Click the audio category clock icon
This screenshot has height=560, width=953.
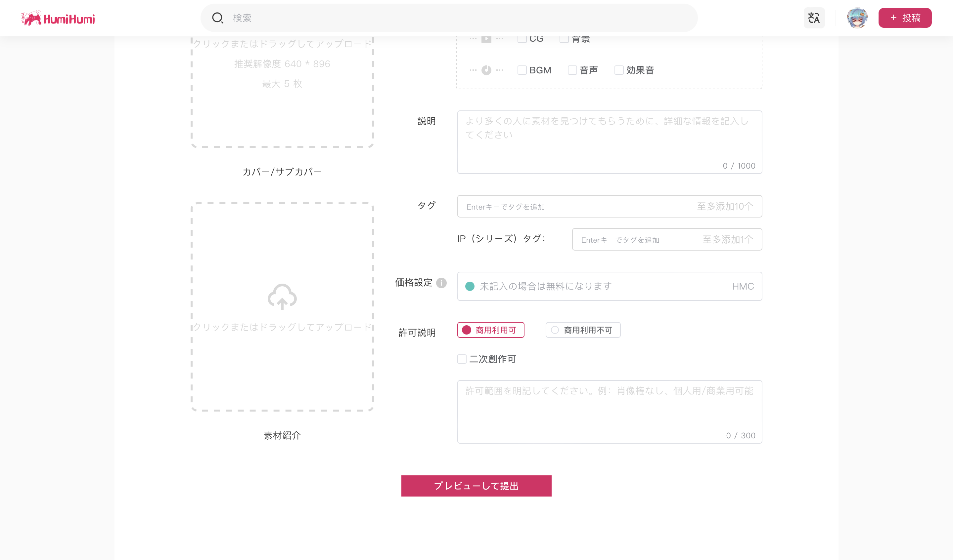pyautogui.click(x=486, y=70)
